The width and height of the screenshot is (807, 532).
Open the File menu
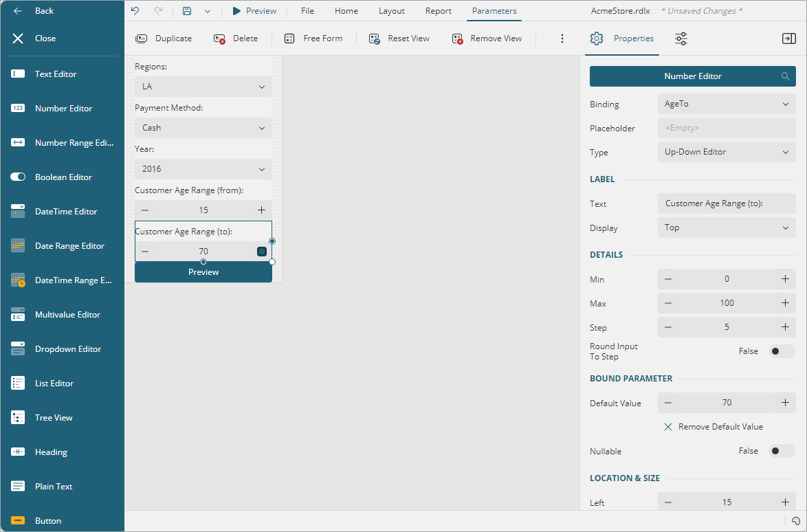pyautogui.click(x=307, y=11)
